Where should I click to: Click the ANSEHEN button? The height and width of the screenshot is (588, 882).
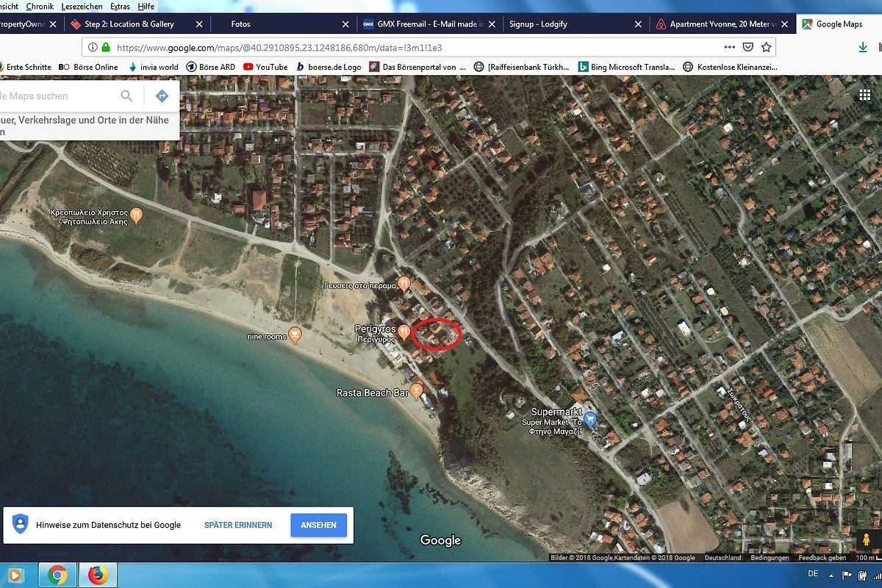pos(318,525)
